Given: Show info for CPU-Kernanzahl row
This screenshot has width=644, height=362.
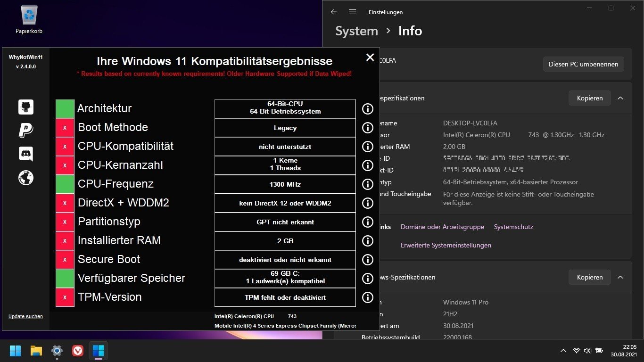Looking at the screenshot, I should 368,165.
